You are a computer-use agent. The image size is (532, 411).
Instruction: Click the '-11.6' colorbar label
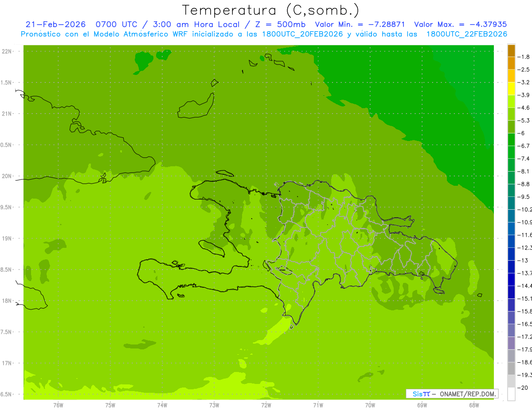pos(524,235)
